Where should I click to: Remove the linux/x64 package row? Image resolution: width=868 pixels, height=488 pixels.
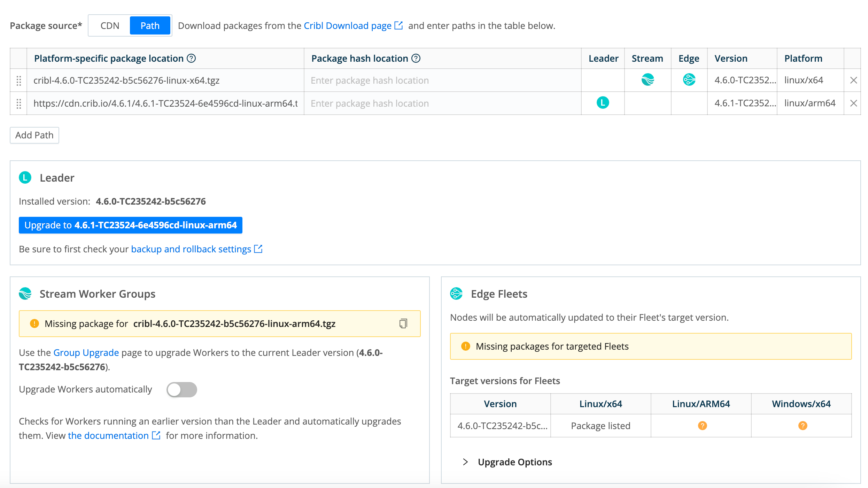pyautogui.click(x=853, y=81)
